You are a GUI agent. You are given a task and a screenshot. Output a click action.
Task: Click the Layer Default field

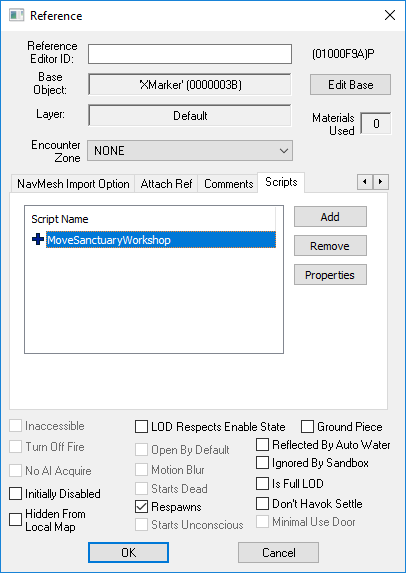(x=190, y=116)
